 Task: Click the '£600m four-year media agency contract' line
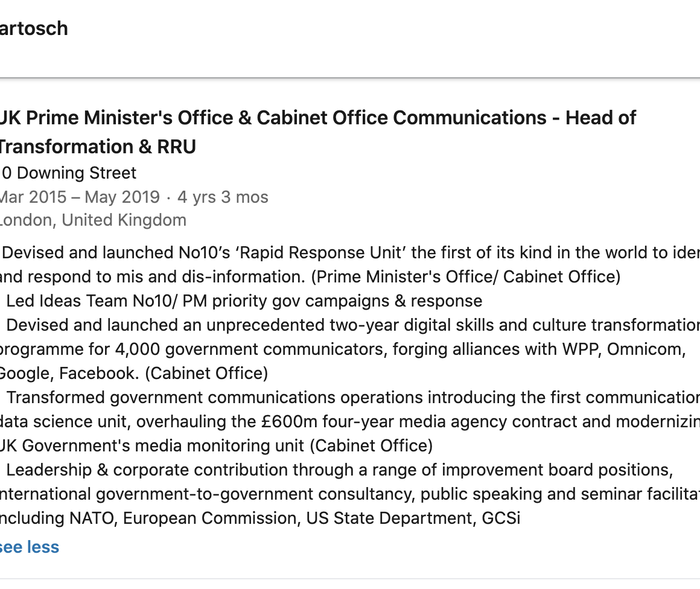[350, 421]
